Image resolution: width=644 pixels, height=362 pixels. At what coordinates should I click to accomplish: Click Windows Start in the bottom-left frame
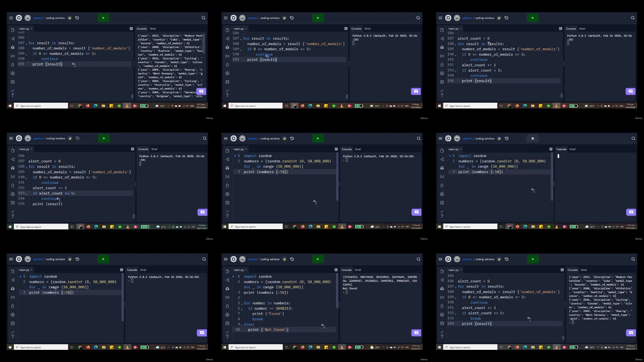point(10,347)
